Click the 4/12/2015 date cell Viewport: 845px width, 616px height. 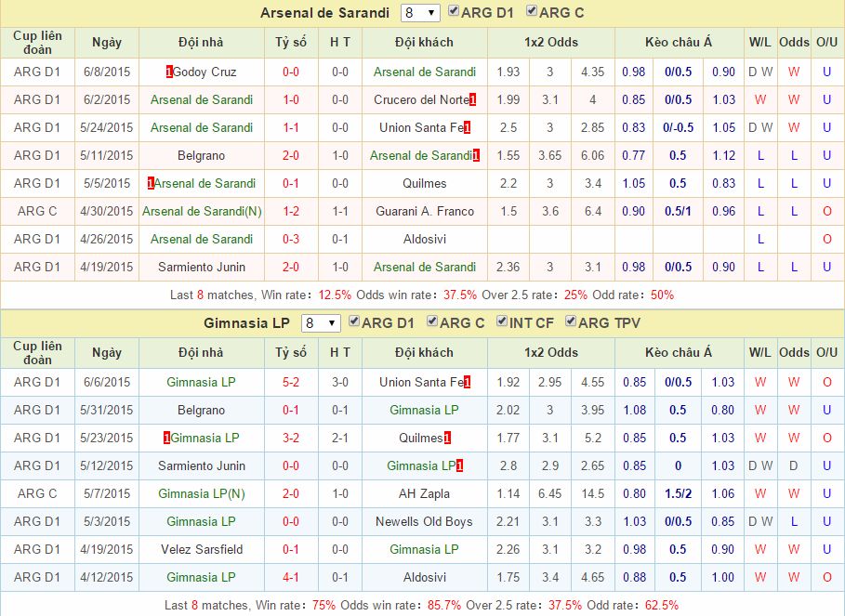(107, 577)
